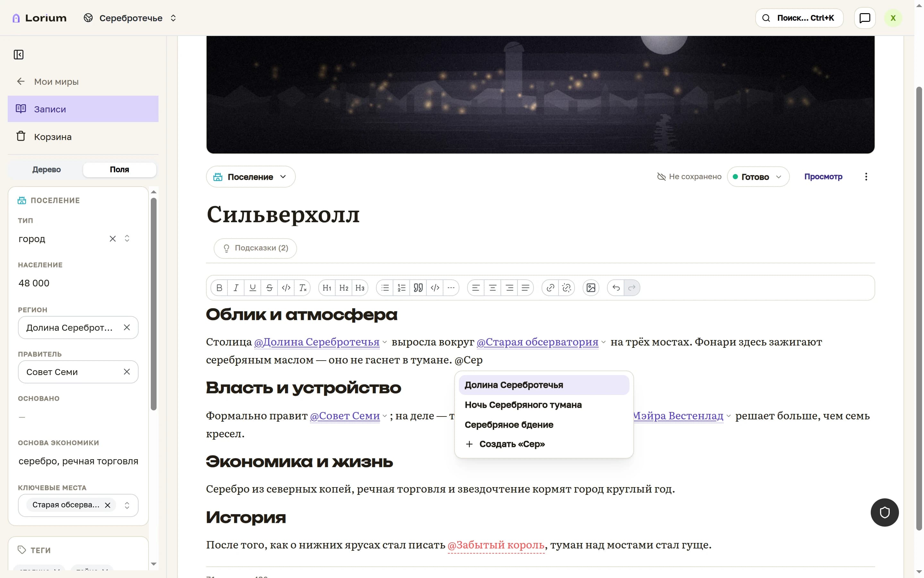The height and width of the screenshot is (578, 924).
Task: Open chevron next to Мэйра Вестенлад mention
Action: point(728,416)
